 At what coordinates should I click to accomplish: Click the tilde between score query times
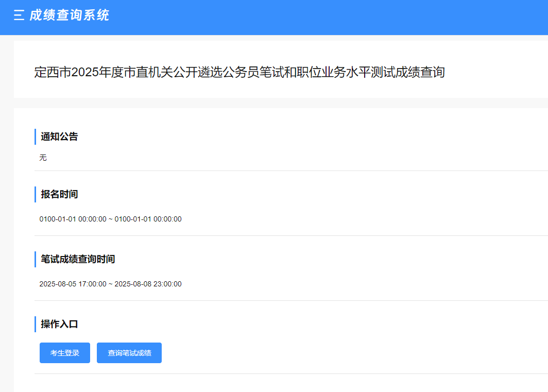tap(110, 284)
